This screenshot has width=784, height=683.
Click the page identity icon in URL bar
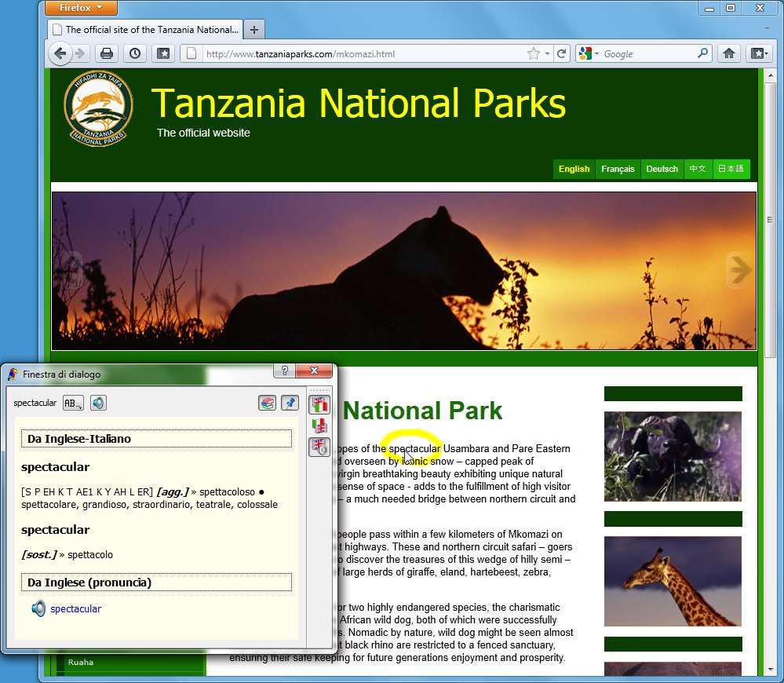coord(191,53)
